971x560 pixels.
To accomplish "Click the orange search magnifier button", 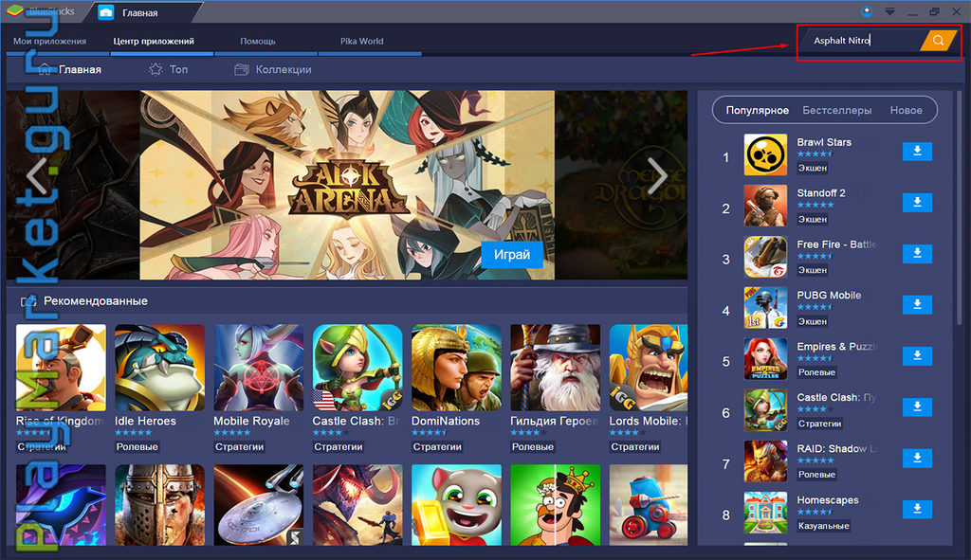I will (938, 40).
